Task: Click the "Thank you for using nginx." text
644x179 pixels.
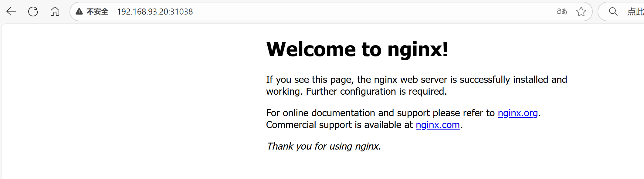Action: (324, 146)
